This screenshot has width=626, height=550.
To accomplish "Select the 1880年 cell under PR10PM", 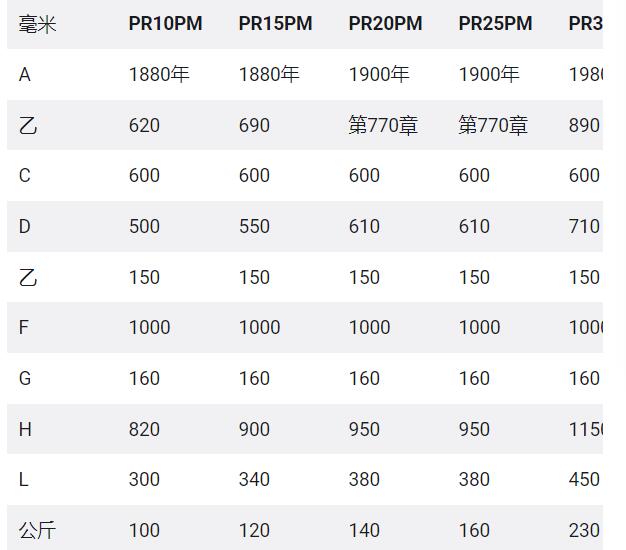I will 159,75.
